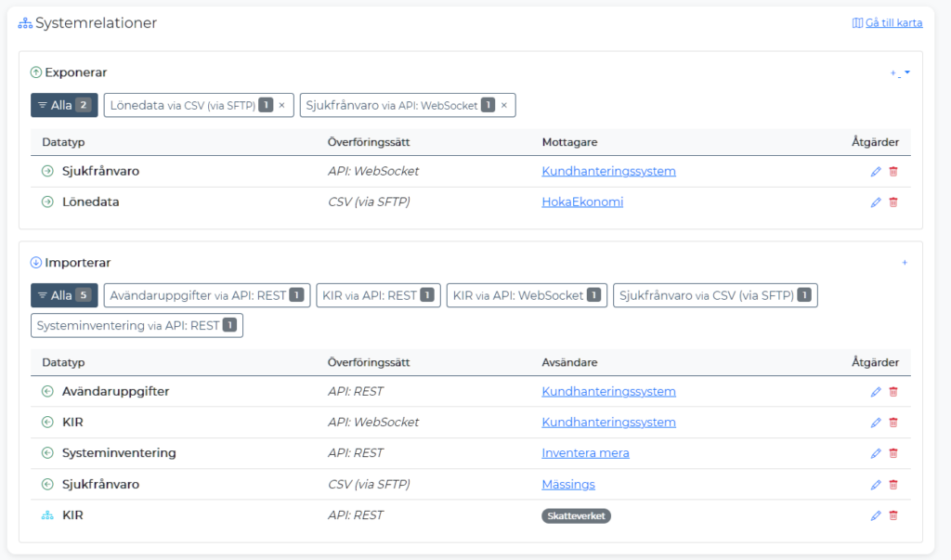
Task: Delete the KIR WebSocket relation
Action: (893, 423)
